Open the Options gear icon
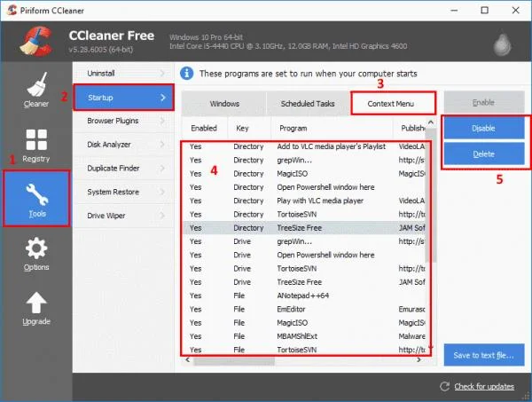Viewport: 532px width, 402px height. [36, 248]
